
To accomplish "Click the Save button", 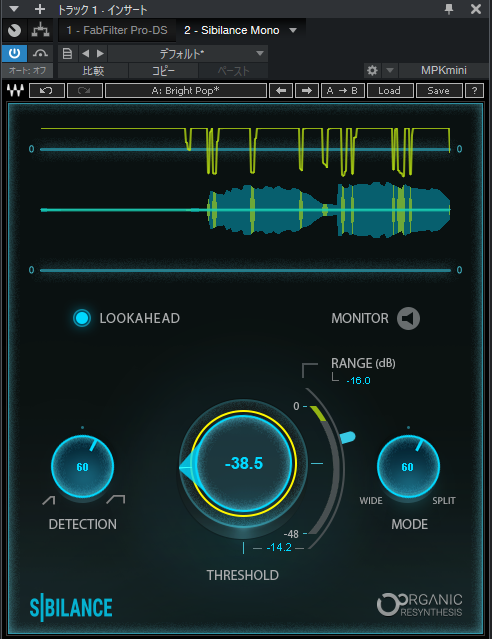I will coord(439,90).
